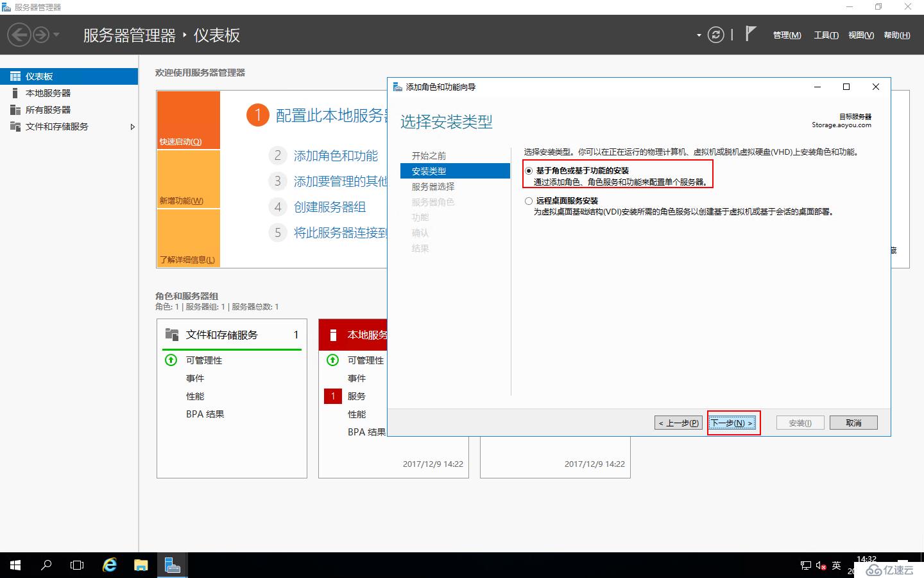Click the 了解详细信息(L) tile
The height and width of the screenshot is (578, 924).
pyautogui.click(x=189, y=238)
